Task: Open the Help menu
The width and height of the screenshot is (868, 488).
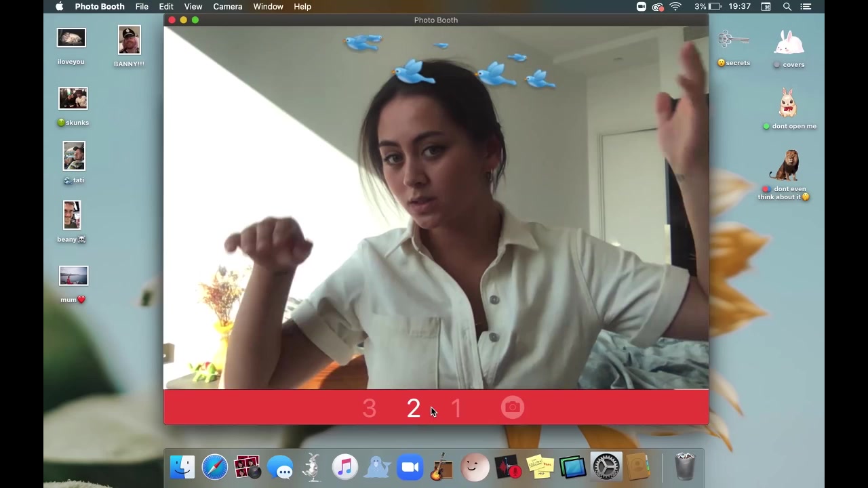Action: click(x=302, y=6)
